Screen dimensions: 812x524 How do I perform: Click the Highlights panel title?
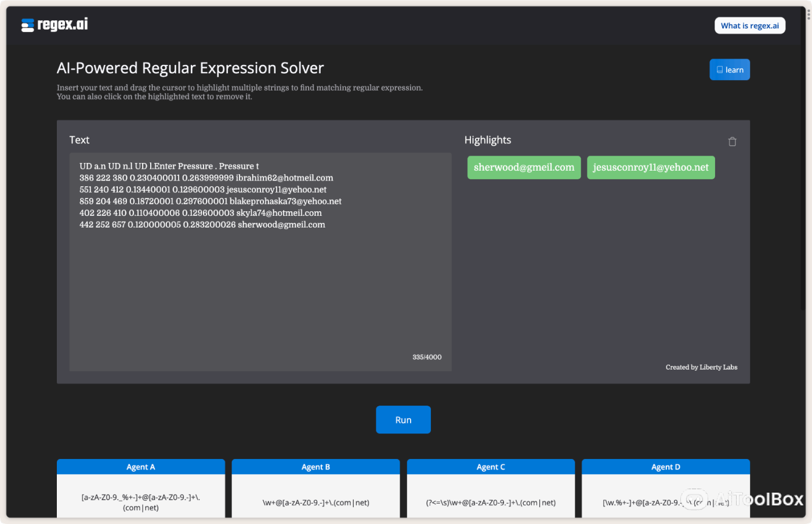(487, 140)
